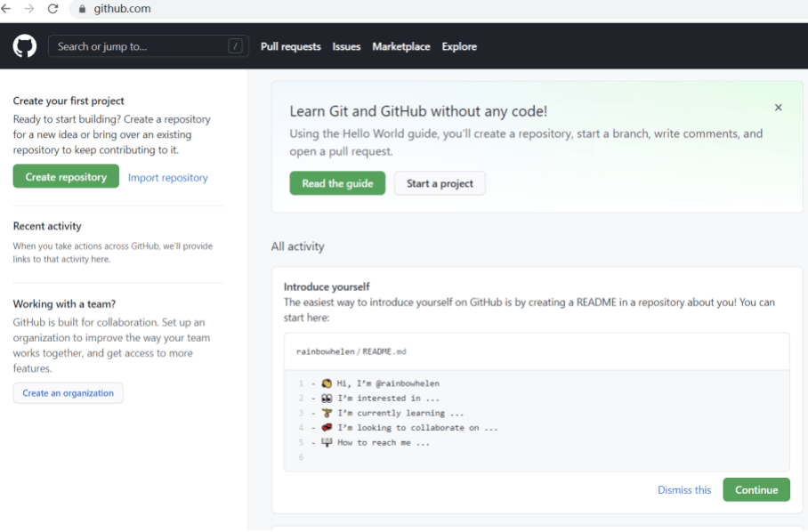Go to Marketplace in navigation
The width and height of the screenshot is (808, 532).
401,46
